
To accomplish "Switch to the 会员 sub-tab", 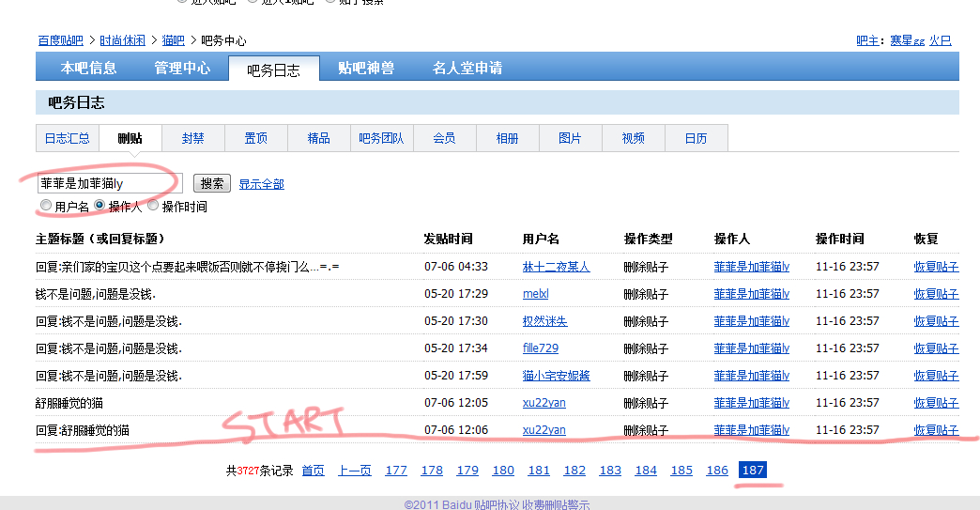I will 444,138.
